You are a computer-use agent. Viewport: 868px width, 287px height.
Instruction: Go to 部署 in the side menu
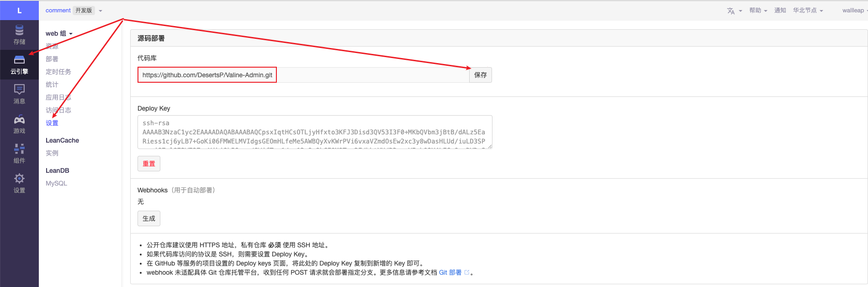52,59
